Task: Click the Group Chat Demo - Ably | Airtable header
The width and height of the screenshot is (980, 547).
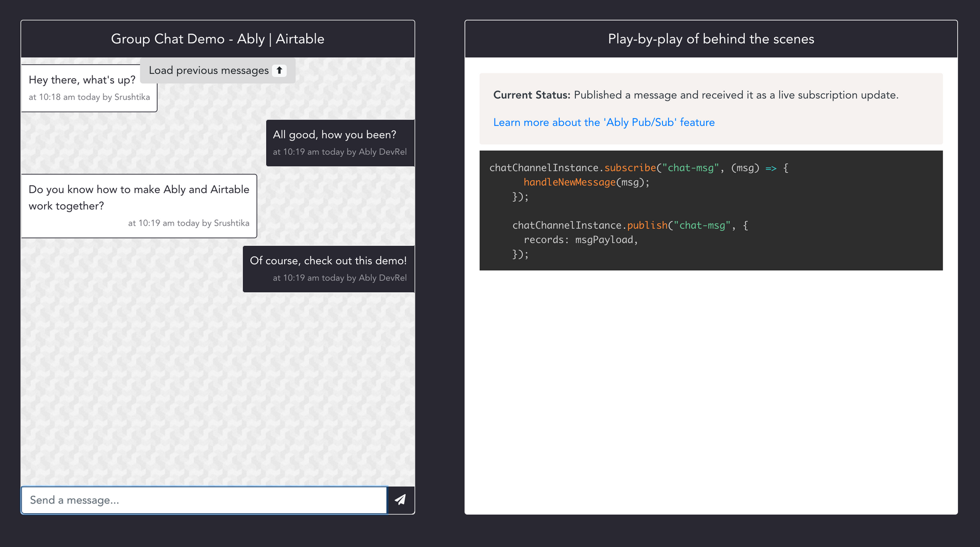Action: coord(218,39)
